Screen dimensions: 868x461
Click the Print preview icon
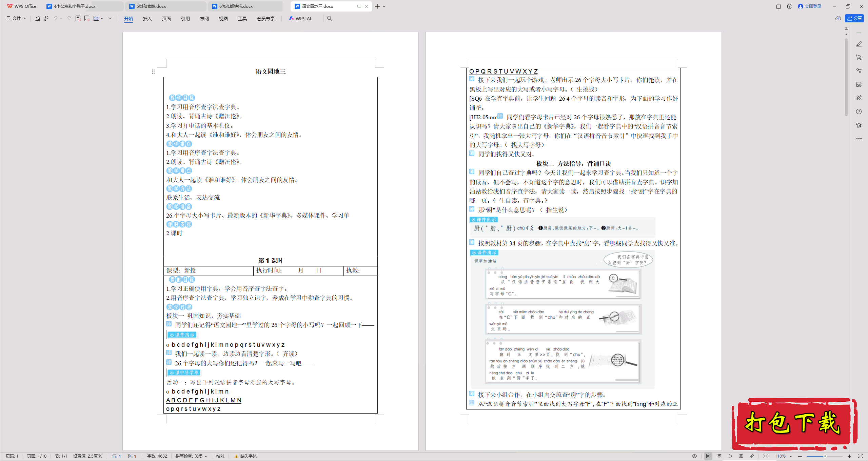[46, 18]
